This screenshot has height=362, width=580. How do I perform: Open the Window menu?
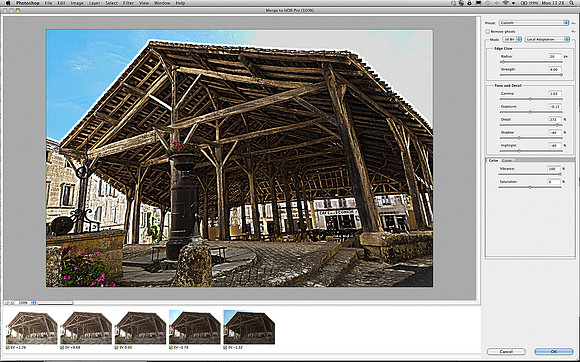(162, 3)
